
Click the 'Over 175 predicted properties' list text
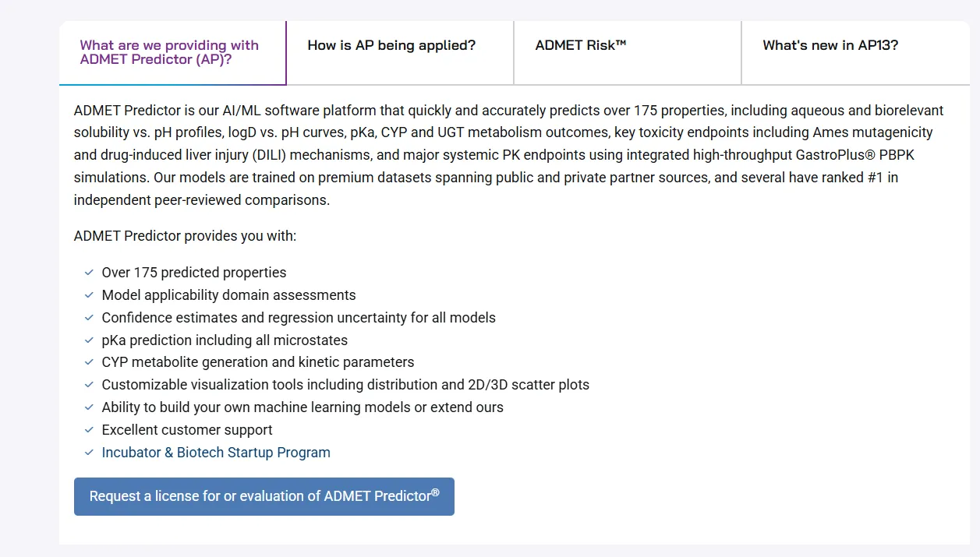[x=194, y=273]
